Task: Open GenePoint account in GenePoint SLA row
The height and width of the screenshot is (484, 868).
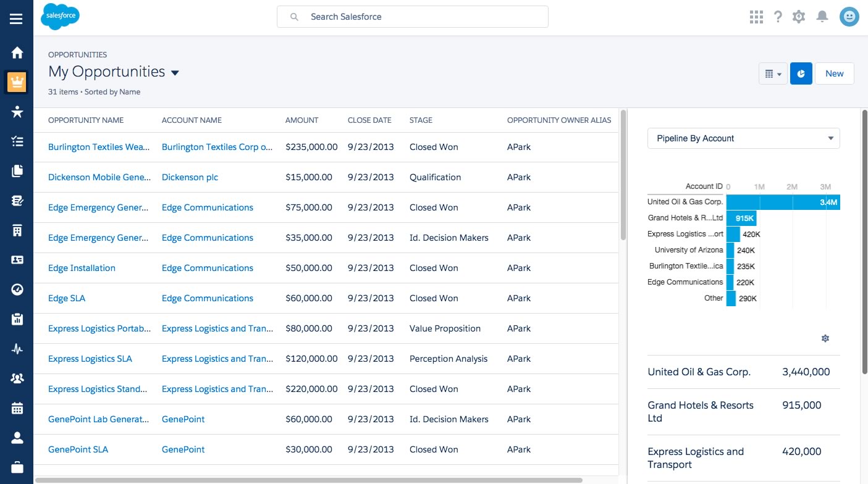Action: (183, 449)
